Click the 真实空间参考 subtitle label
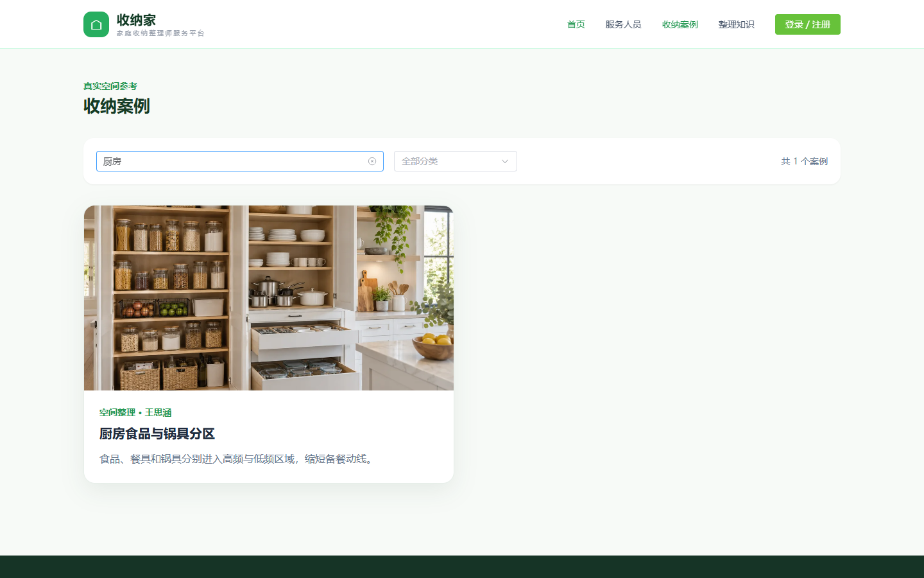Image resolution: width=924 pixels, height=578 pixels. tap(110, 86)
